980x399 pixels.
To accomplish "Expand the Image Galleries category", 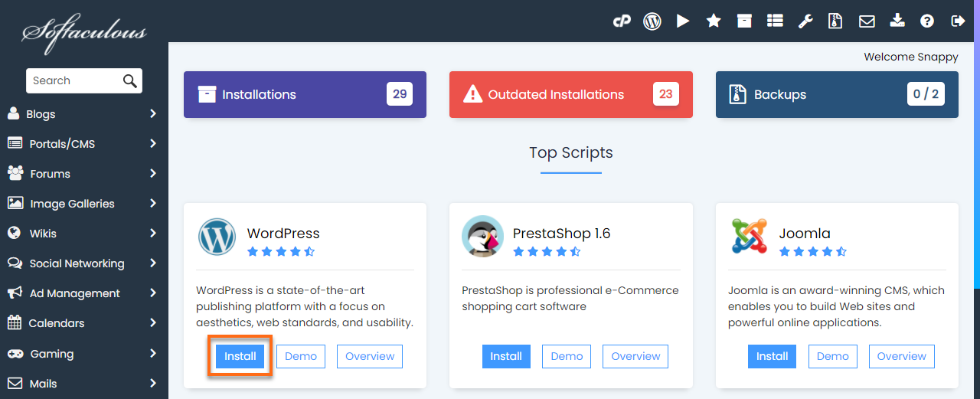I will tap(153, 204).
